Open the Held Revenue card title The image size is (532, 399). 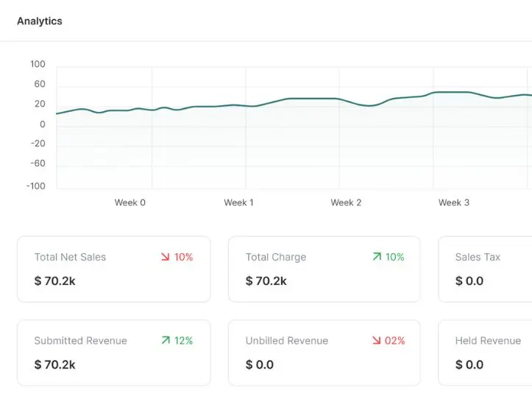click(488, 341)
